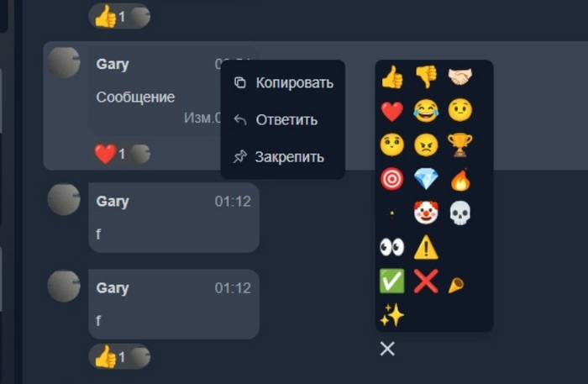
Task: Pick the thumbs down reaction emoji
Action: (x=426, y=76)
